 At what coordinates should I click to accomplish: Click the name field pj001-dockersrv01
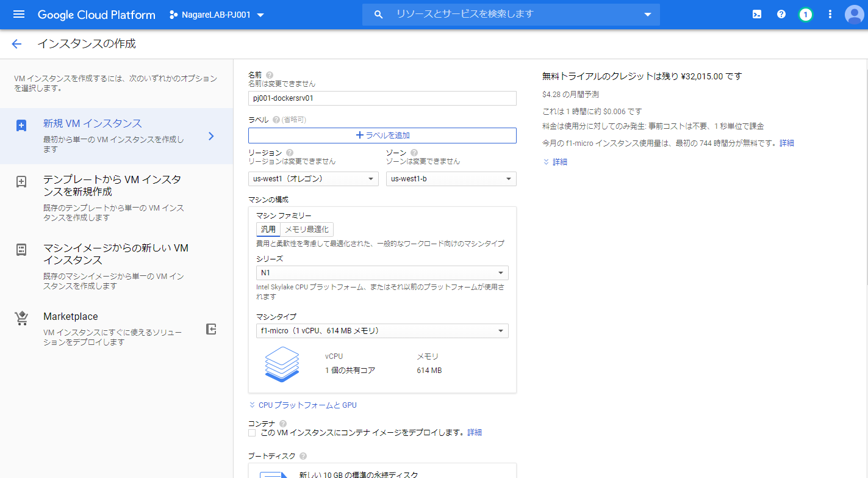click(x=382, y=98)
